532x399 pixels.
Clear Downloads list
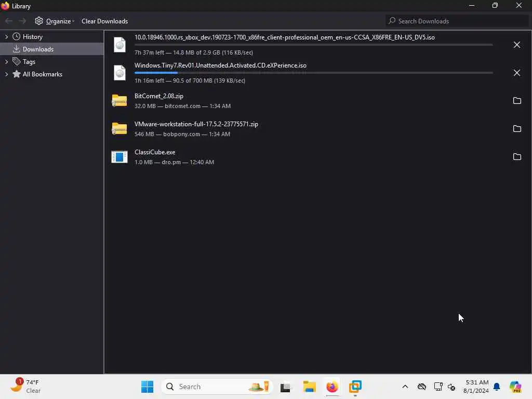click(104, 21)
